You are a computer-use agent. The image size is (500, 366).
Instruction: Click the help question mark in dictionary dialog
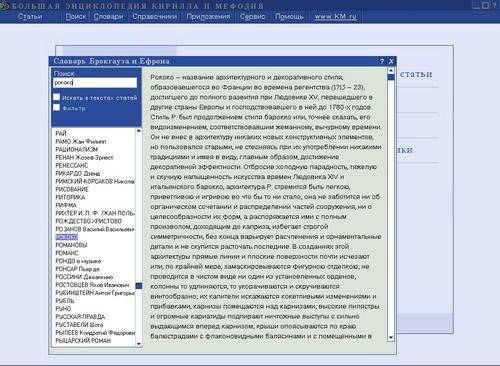pos(382,61)
